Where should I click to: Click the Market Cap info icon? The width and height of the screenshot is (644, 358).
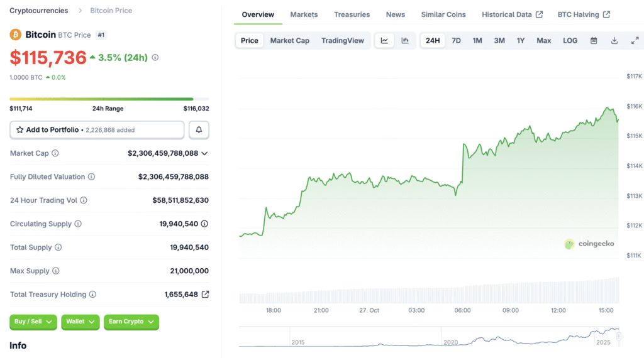point(55,153)
